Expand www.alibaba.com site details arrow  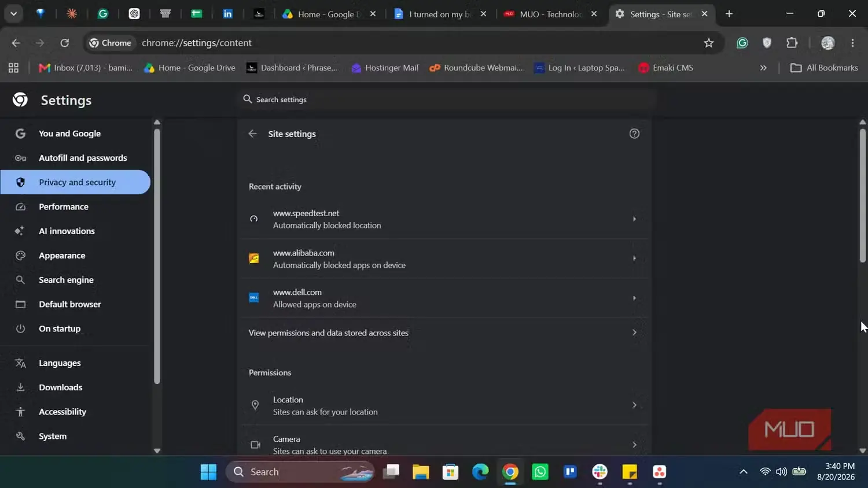click(x=634, y=258)
